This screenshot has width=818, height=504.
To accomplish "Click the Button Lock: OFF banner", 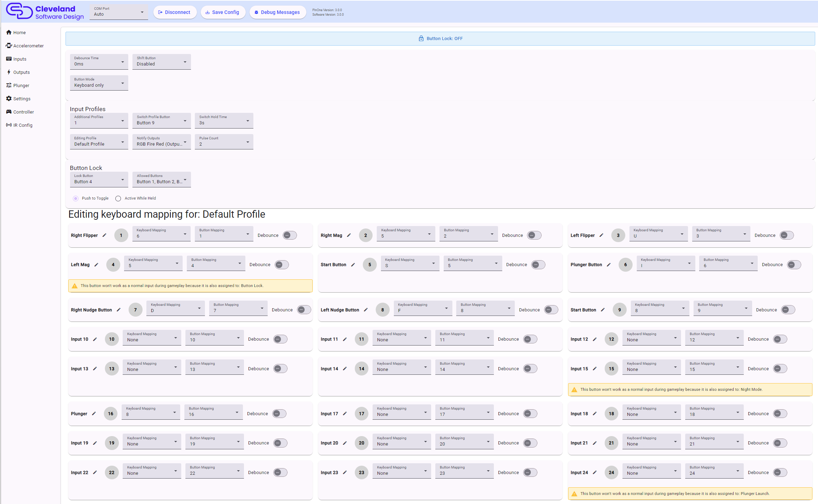I will (x=440, y=39).
